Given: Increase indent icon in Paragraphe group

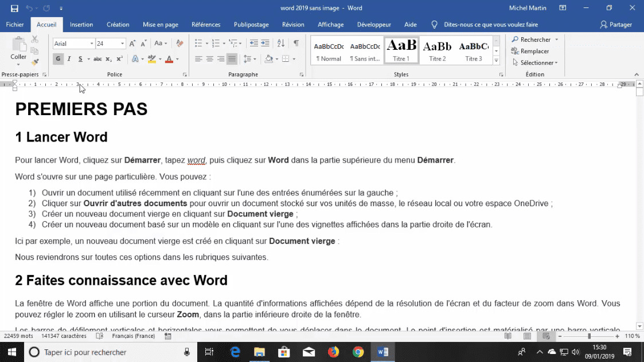Looking at the screenshot, I should [x=265, y=43].
